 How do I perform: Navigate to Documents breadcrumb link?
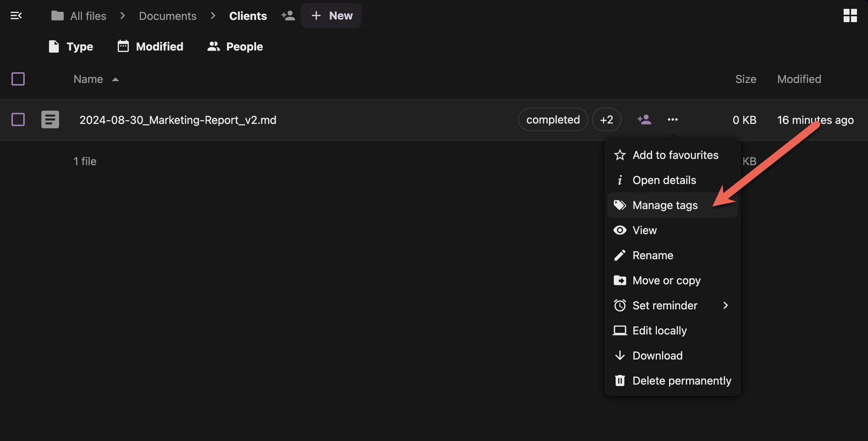coord(168,16)
